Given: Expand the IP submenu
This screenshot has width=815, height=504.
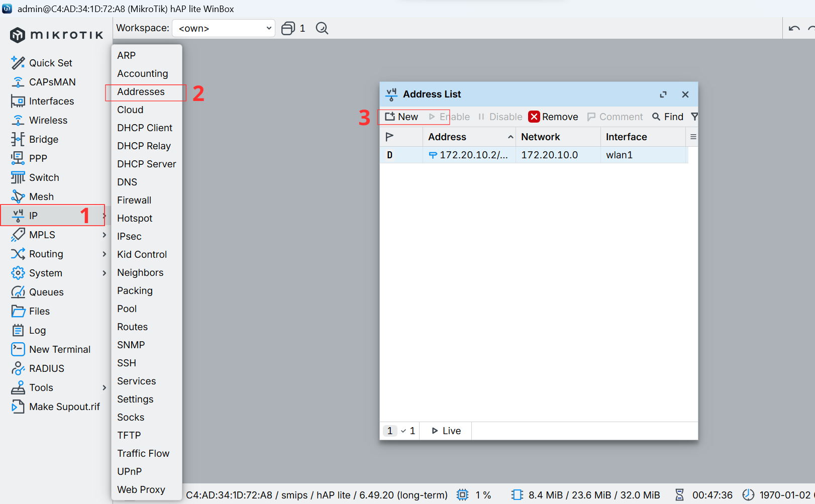Looking at the screenshot, I should pyautogui.click(x=104, y=216).
